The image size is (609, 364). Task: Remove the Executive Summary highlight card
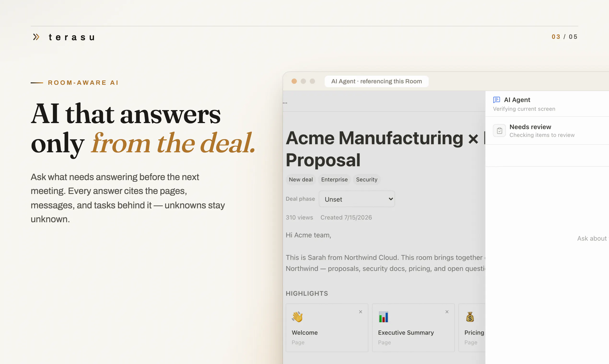447,312
